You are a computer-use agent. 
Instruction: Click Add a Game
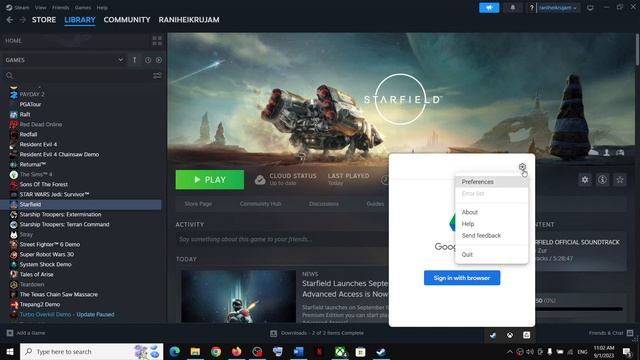point(26,333)
